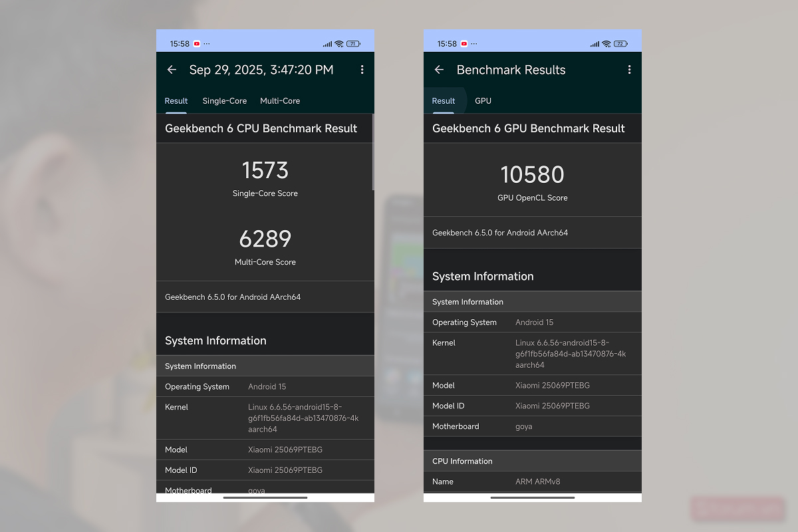Tap signal strength bars in left phone status bar
The width and height of the screenshot is (798, 532).
coord(327,44)
